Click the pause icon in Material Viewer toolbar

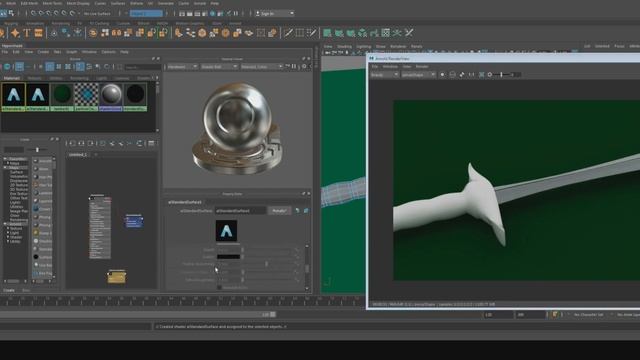tap(293, 67)
